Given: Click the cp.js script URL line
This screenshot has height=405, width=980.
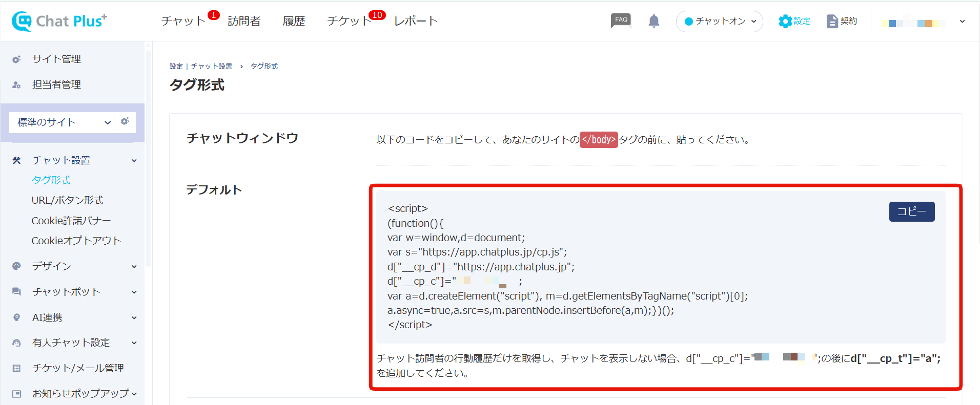Looking at the screenshot, I should coord(477,252).
